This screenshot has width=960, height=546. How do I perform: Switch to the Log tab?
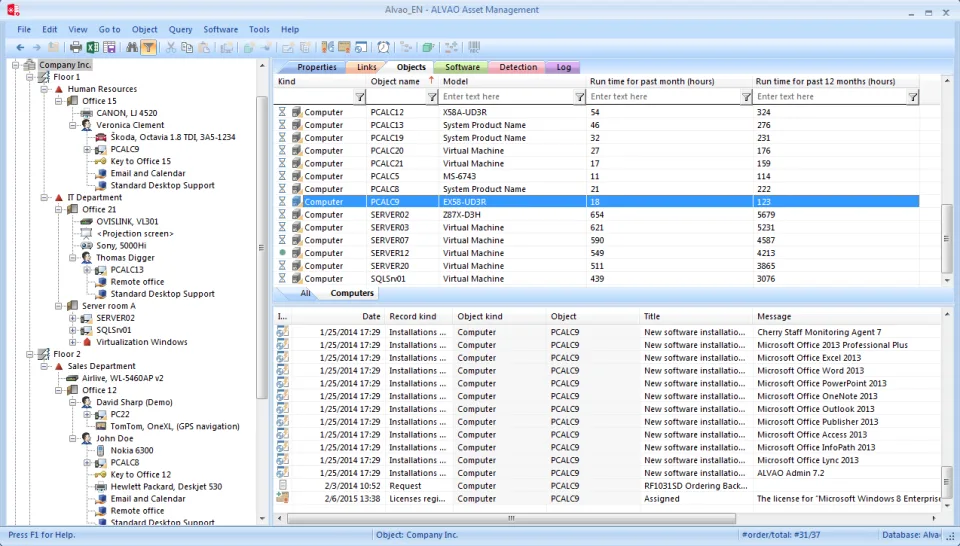(564, 67)
